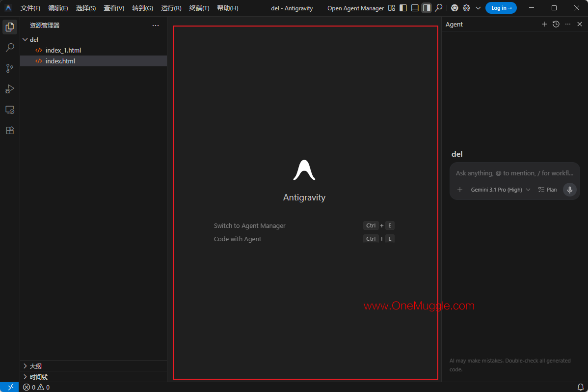Image resolution: width=588 pixels, height=392 pixels.
Task: Open the remote window indicator in status bar
Action: click(9, 387)
